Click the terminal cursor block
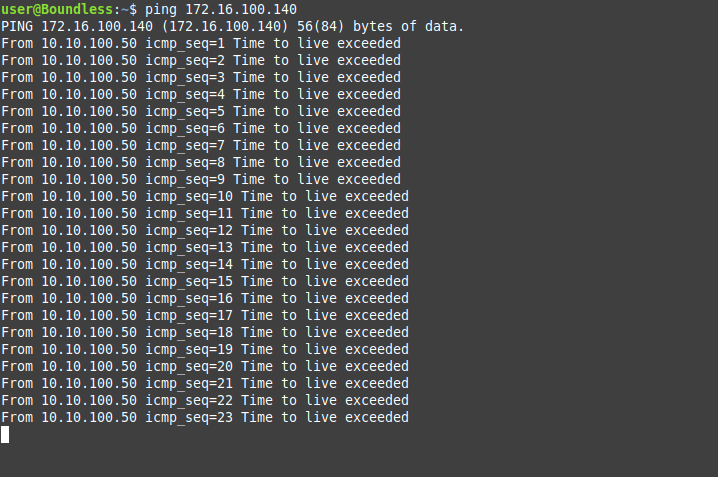Image resolution: width=718 pixels, height=477 pixels. 5,434
